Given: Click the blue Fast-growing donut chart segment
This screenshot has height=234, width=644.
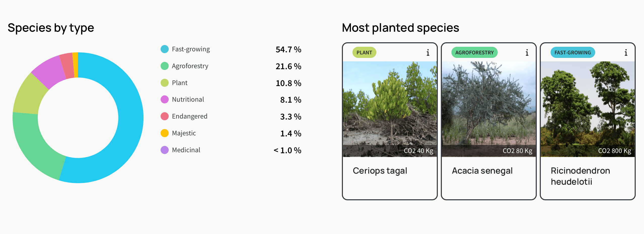Looking at the screenshot, I should coord(131,118).
